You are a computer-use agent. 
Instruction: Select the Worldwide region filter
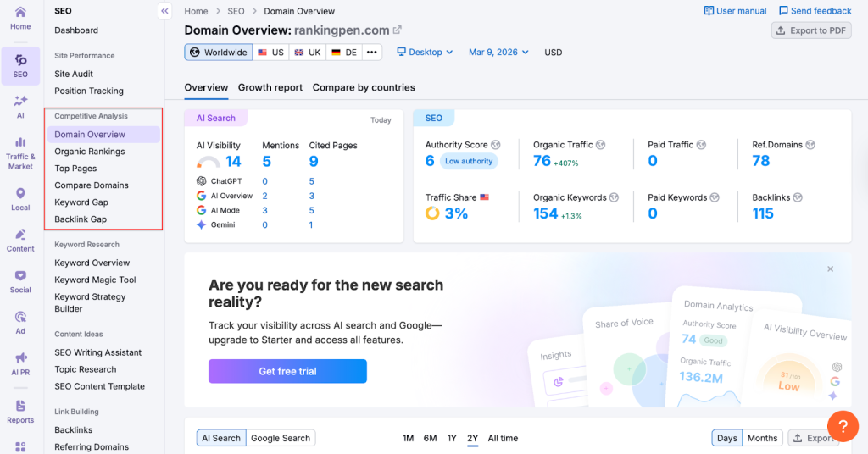[x=218, y=53]
